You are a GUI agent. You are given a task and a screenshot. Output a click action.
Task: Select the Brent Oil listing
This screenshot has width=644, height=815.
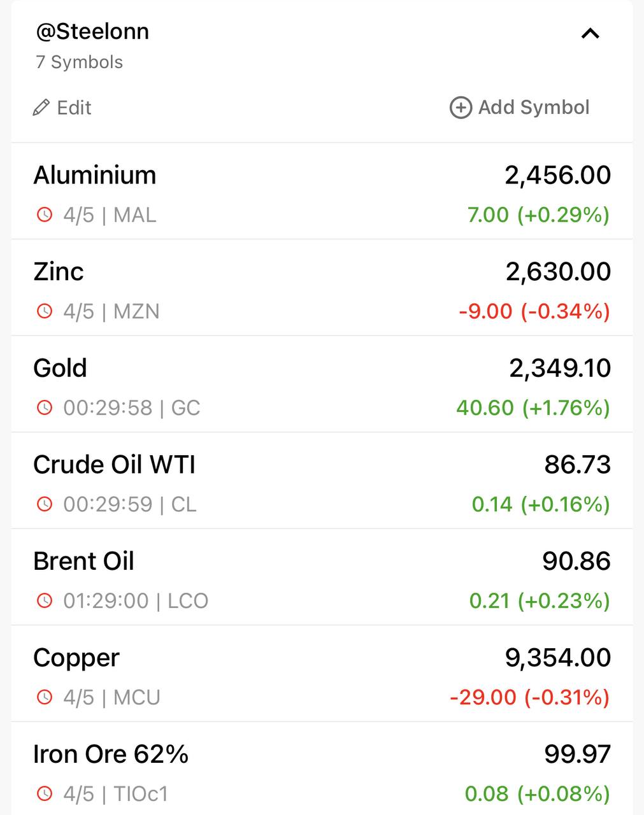tap(322, 577)
